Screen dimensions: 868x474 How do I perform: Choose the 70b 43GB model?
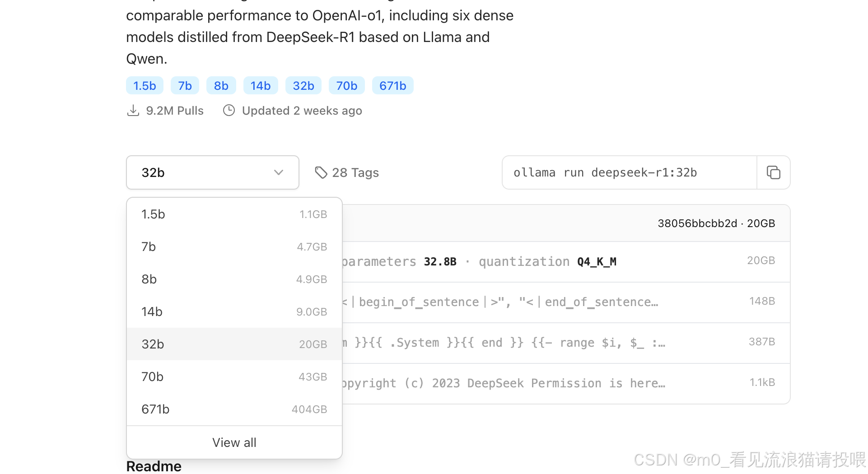234,376
